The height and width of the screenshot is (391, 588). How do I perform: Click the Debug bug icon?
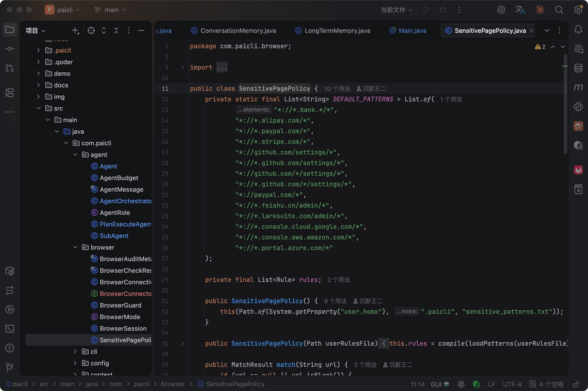coord(443,10)
